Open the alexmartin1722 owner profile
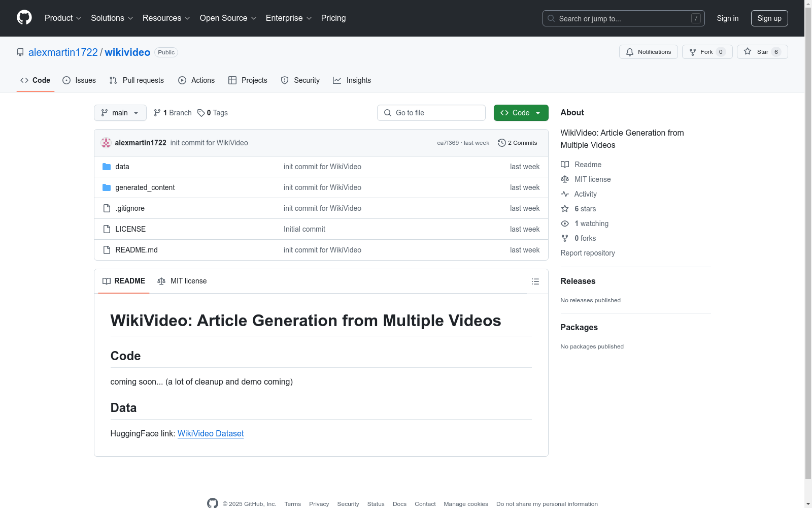Image resolution: width=812 pixels, height=508 pixels. (63, 52)
